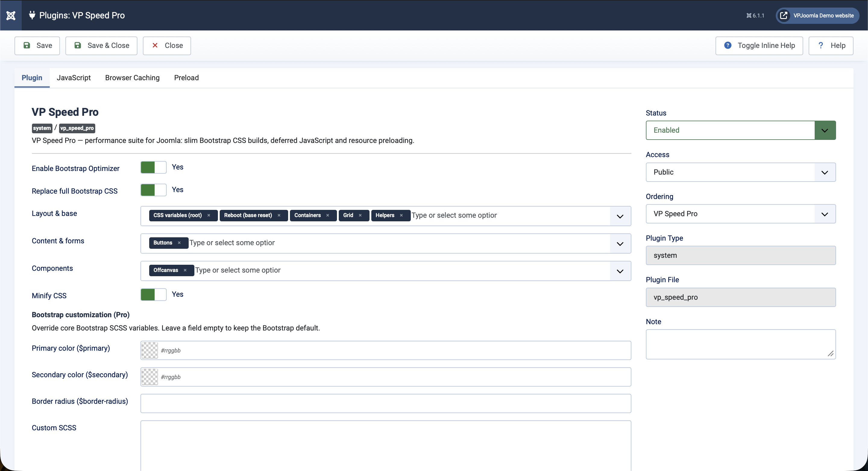Remove the Grid tag

click(360, 215)
